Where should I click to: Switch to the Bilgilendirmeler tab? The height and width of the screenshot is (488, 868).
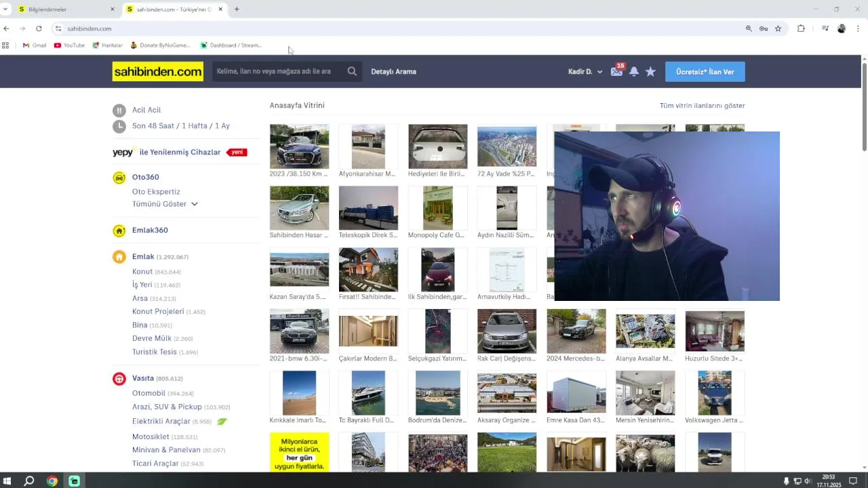point(66,9)
